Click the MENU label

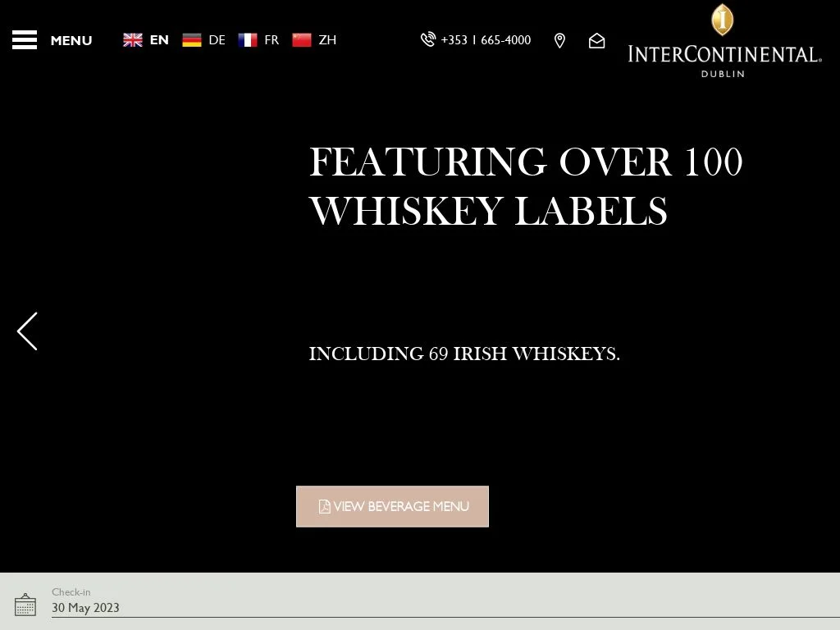[x=71, y=41]
